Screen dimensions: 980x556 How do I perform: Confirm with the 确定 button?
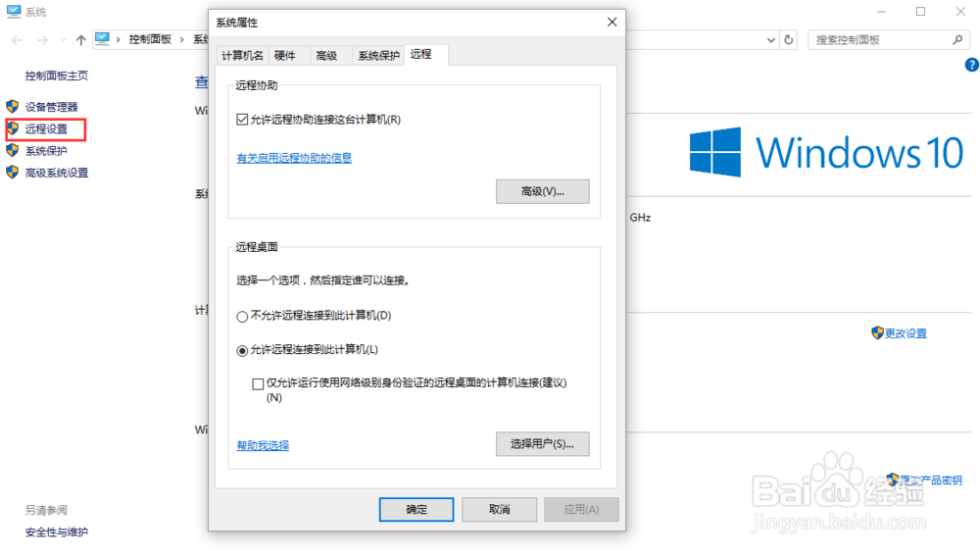tap(416, 509)
